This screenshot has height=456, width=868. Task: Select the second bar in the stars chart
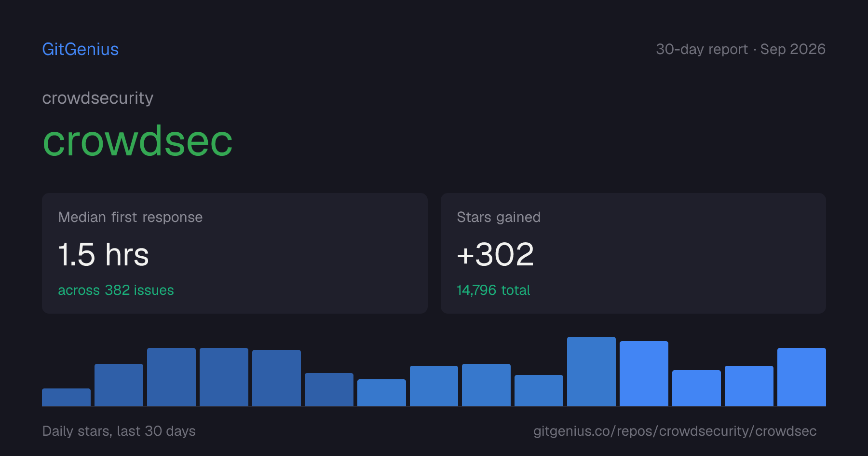click(x=119, y=385)
